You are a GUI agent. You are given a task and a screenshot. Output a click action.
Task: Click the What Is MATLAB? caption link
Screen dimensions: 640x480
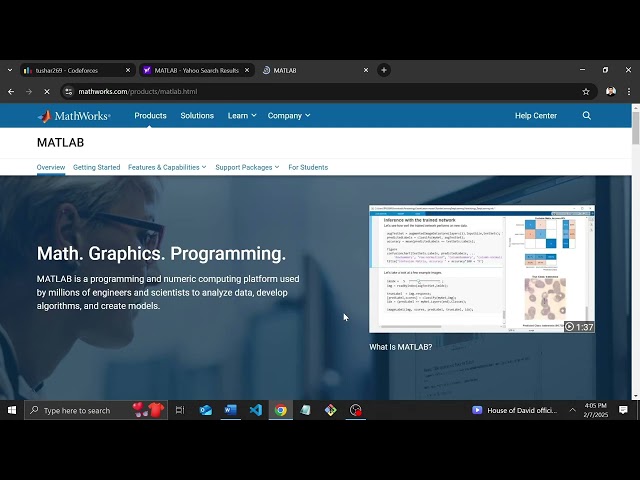400,347
